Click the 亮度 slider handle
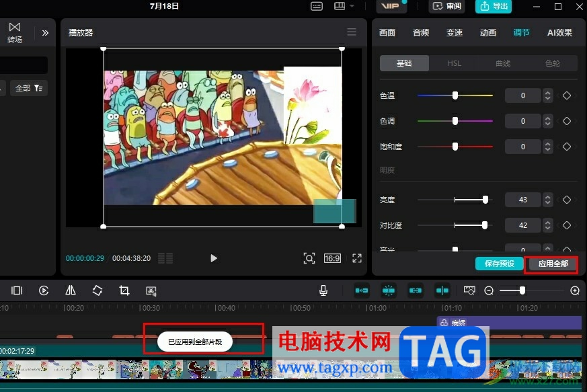 pyautogui.click(x=485, y=200)
